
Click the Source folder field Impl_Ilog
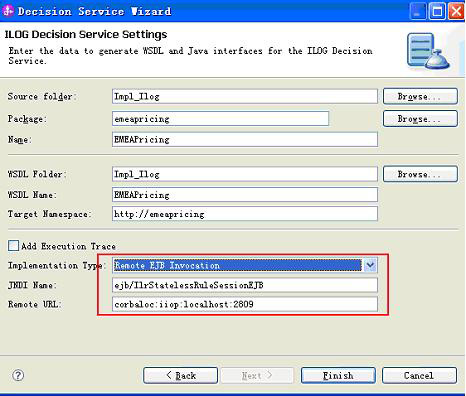click(x=245, y=96)
